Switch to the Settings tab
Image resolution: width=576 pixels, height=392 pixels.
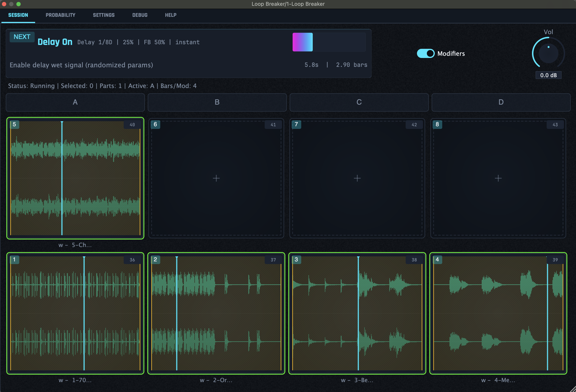pyautogui.click(x=104, y=15)
